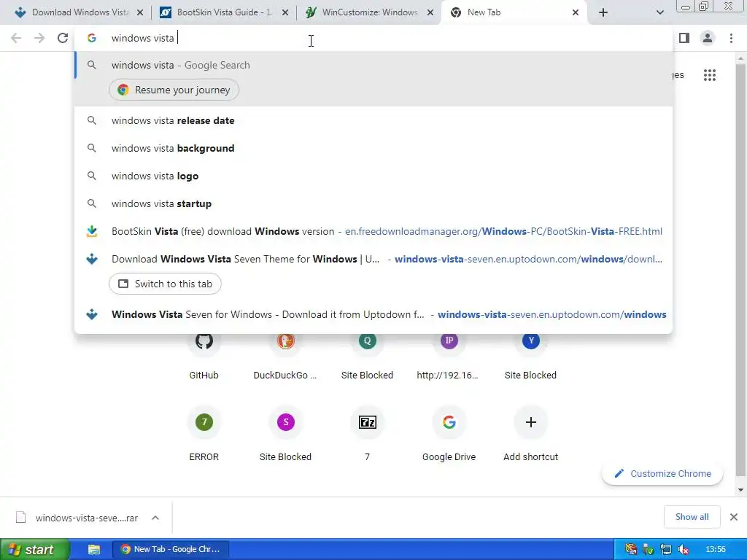Select windows vista release date suggestion
747x560 pixels.
click(373, 120)
